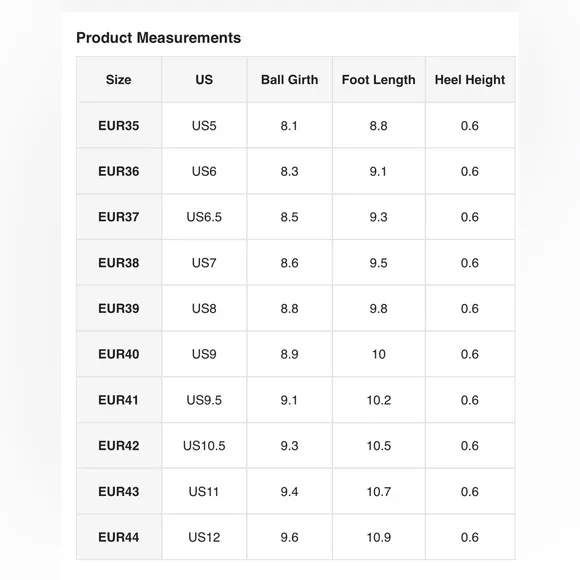Click the US8 cell in EUR39 row
Image resolution: width=580 pixels, height=580 pixels.
pos(204,308)
